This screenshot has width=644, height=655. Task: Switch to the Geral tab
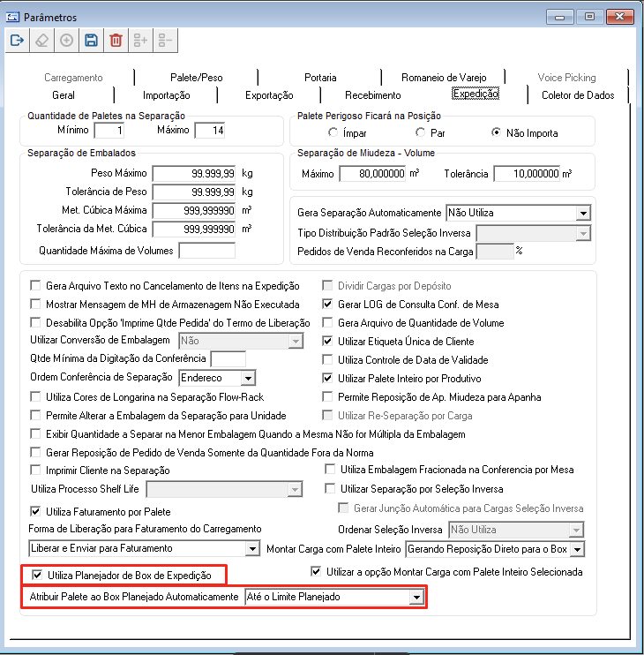[x=64, y=95]
